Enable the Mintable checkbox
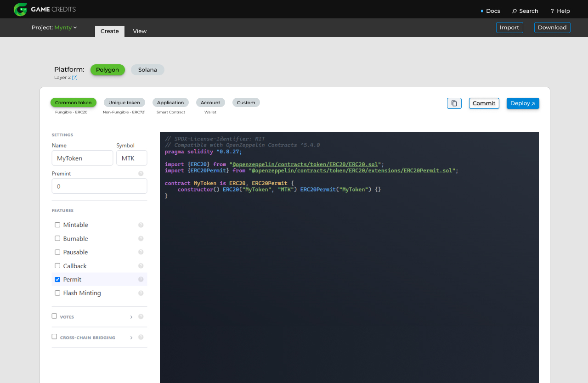This screenshot has width=588, height=383. click(x=57, y=225)
